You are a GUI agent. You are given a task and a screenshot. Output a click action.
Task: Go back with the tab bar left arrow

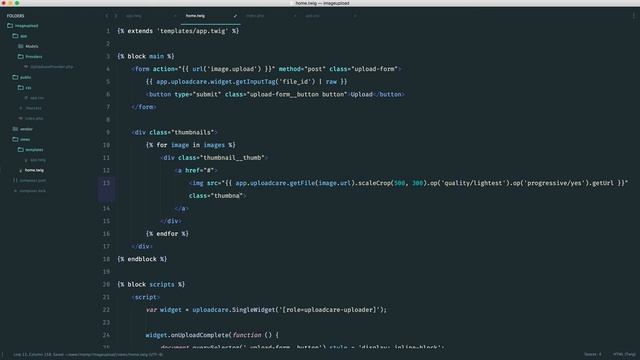click(107, 16)
